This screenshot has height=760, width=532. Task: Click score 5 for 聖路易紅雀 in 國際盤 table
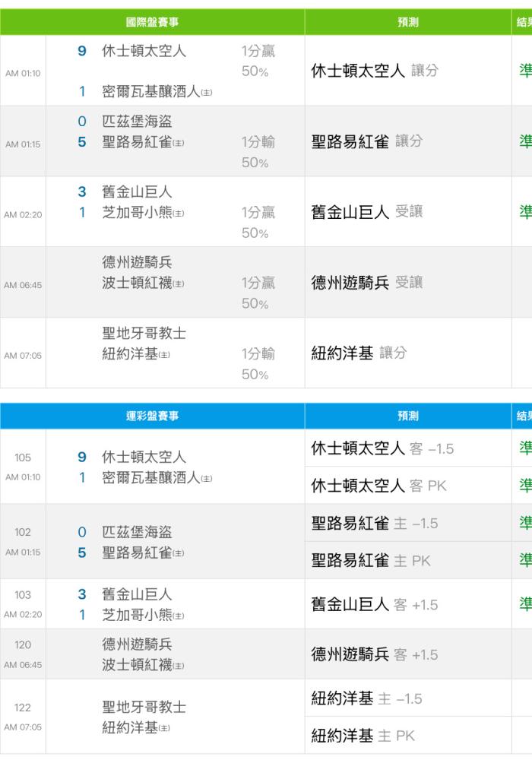tap(82, 142)
